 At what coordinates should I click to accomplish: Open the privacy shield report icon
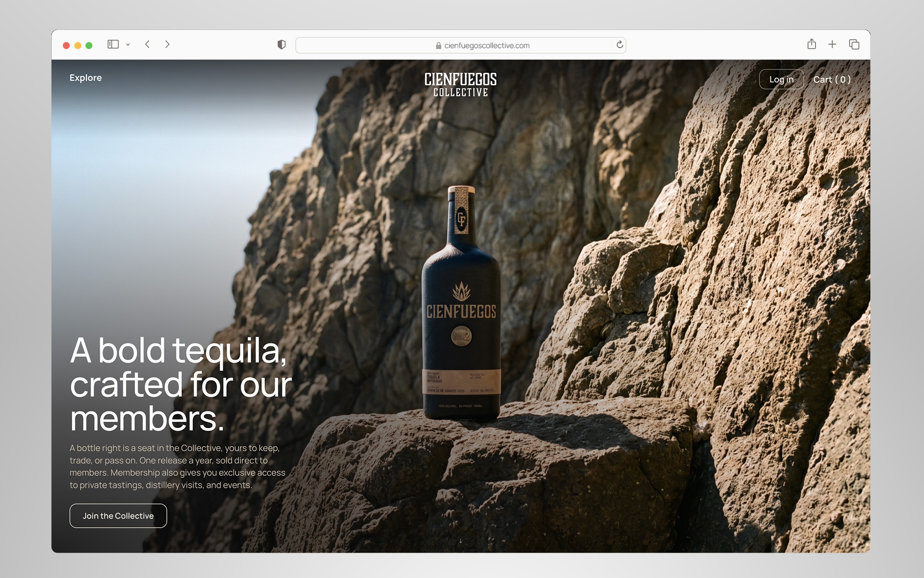(281, 45)
